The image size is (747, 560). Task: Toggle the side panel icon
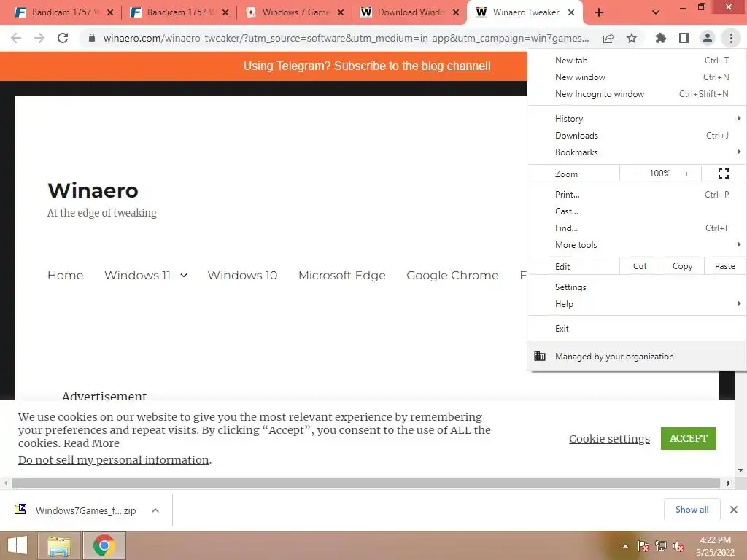tap(684, 38)
